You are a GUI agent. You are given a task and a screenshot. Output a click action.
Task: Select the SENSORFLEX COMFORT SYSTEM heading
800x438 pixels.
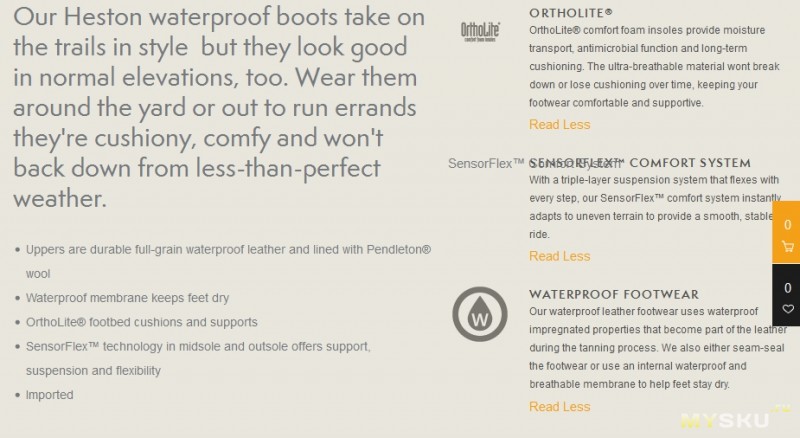coord(640,163)
